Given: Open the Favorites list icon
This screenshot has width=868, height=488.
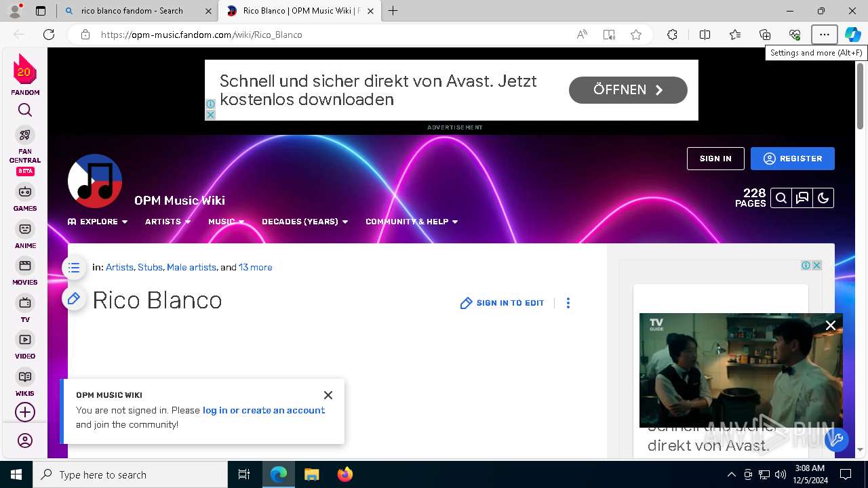Looking at the screenshot, I should 735,35.
